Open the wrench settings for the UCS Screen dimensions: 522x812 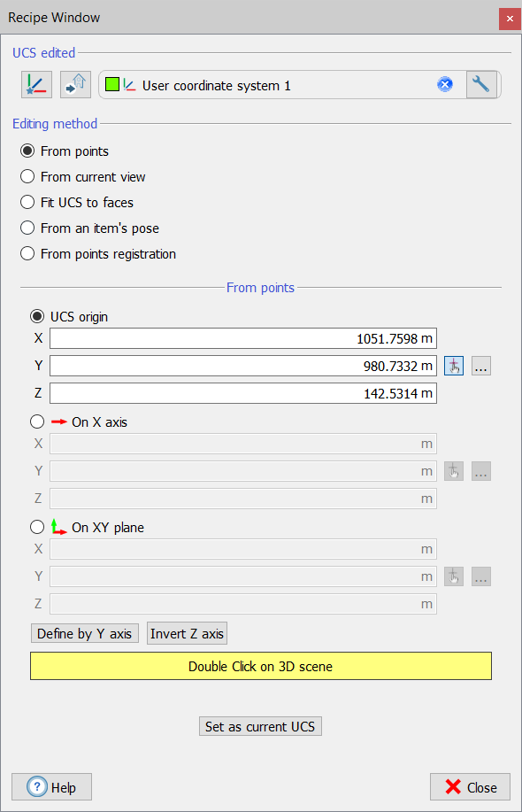tap(481, 84)
